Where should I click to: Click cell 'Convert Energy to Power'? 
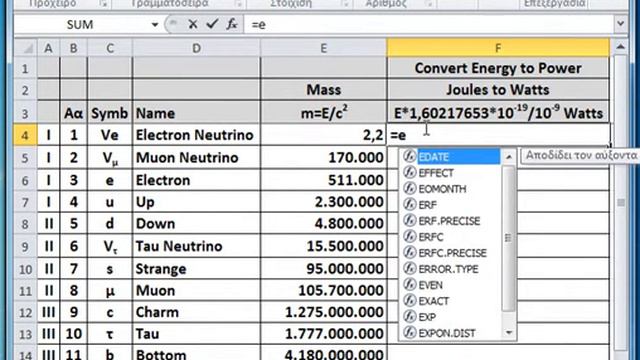point(498,68)
